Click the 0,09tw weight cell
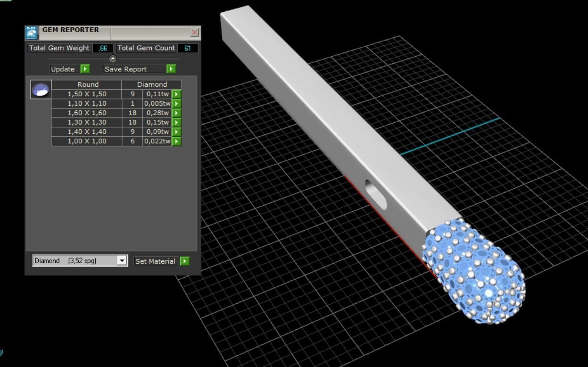The image size is (588, 367). (157, 132)
